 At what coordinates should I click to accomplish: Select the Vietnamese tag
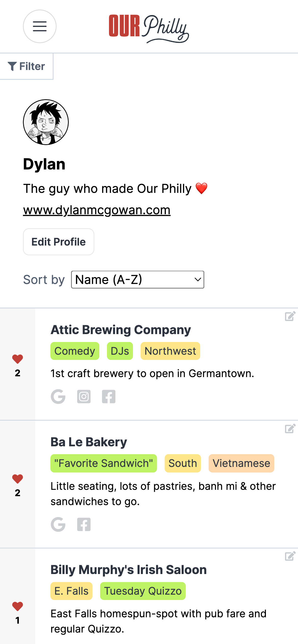click(x=241, y=463)
